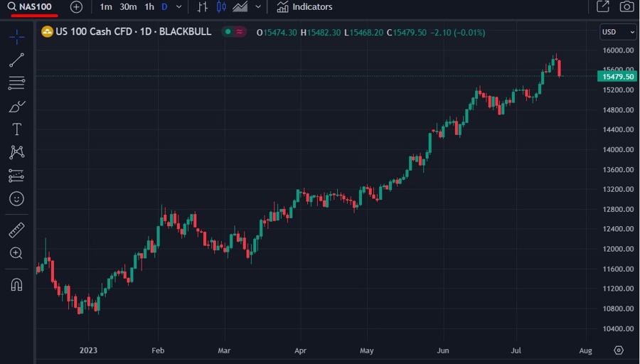Click the close value C15479.50
Image resolution: width=640 pixels, height=364 pixels.
[x=407, y=32]
